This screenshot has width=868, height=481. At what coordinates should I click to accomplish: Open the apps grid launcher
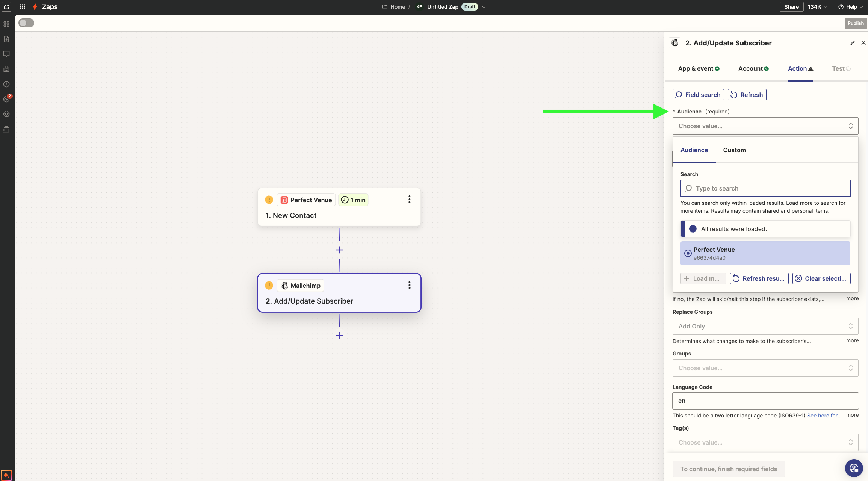23,7
